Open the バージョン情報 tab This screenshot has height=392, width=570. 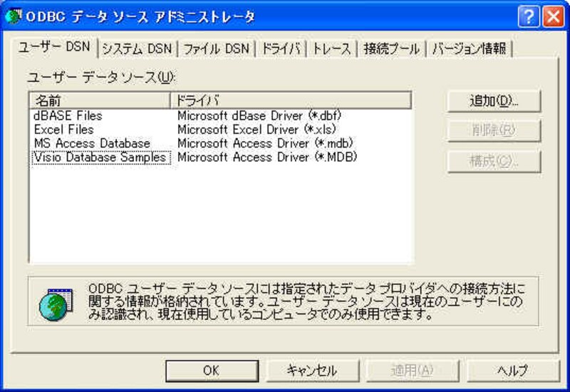(x=469, y=48)
